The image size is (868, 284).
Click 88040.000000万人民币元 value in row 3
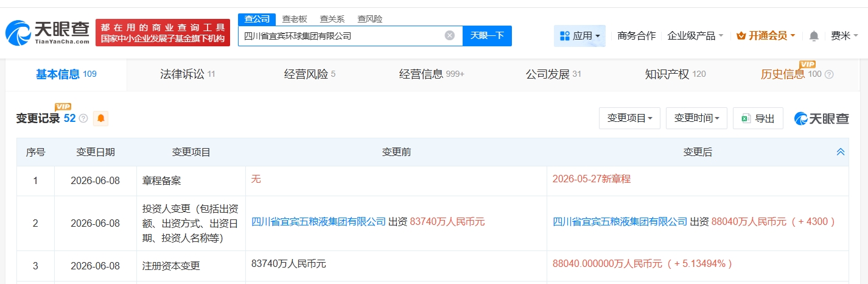(607, 264)
